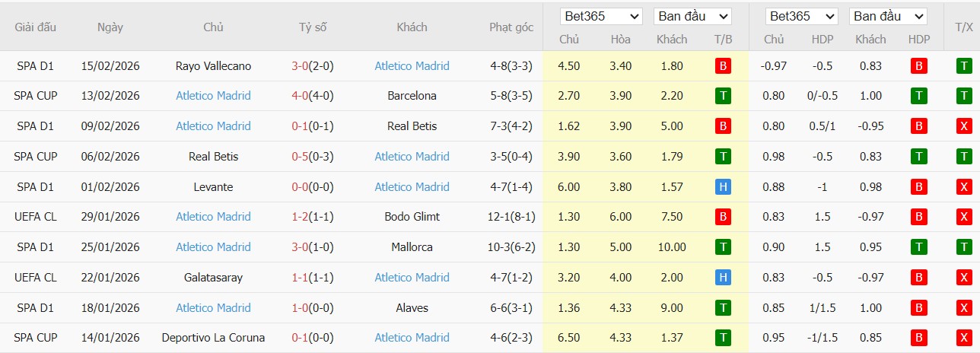Click the Atletico Madrid link in the Galatasaray row

(412, 278)
